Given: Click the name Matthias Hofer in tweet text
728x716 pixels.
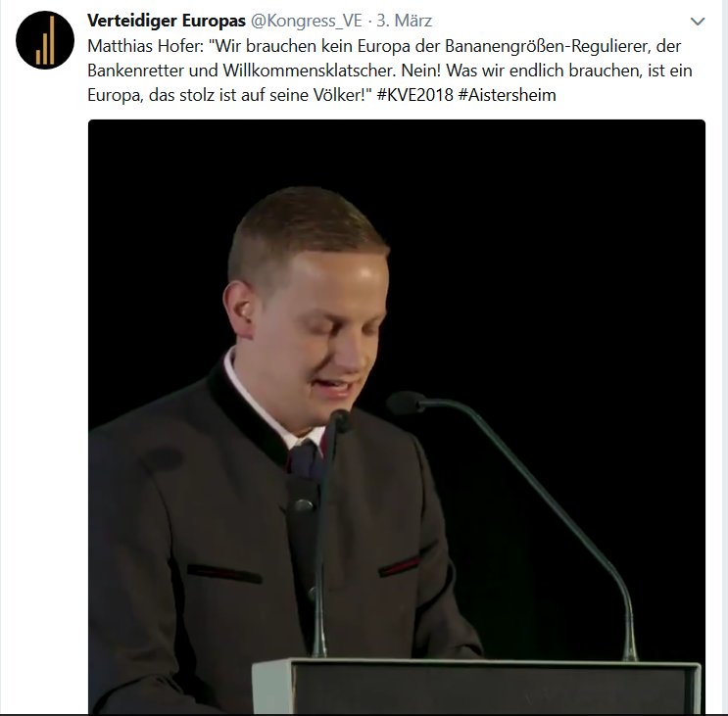Looking at the screenshot, I should [145, 46].
